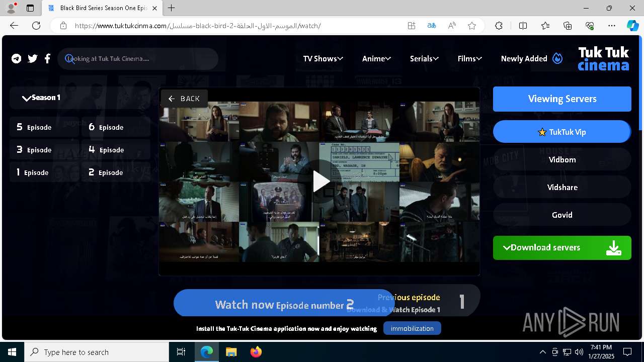Click the page vertical scrollbar
Viewport: 644px width, 362px height.
(640, 83)
